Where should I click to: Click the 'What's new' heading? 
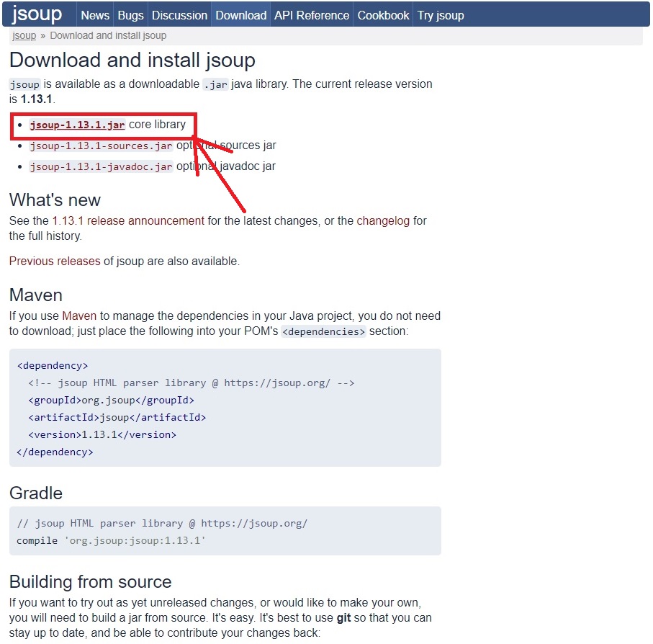tap(55, 200)
